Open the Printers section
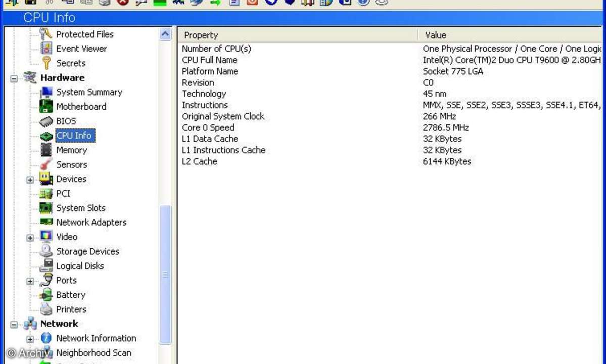Screen dimensions: 606x364 71,309
